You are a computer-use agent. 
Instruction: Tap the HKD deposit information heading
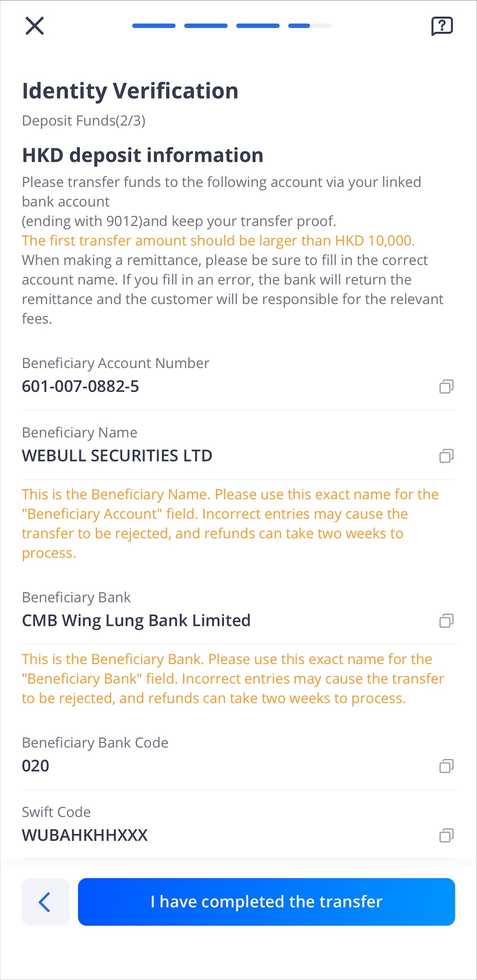coord(143,155)
